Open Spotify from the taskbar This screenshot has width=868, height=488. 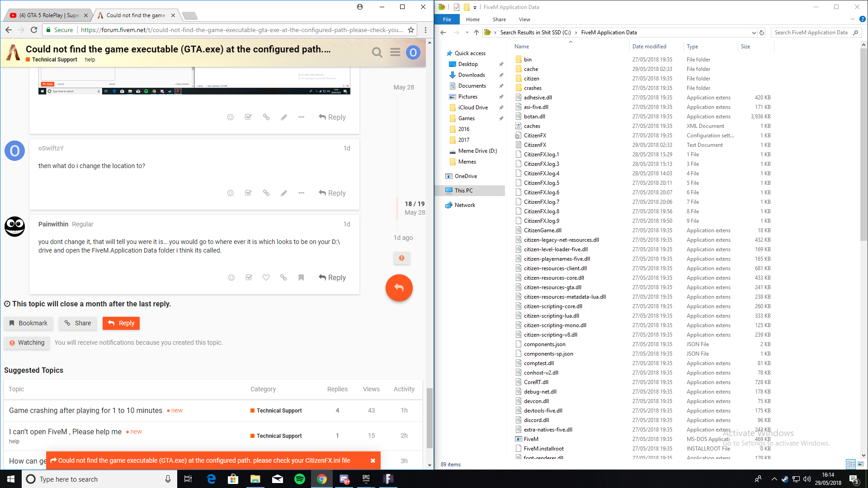(300, 479)
